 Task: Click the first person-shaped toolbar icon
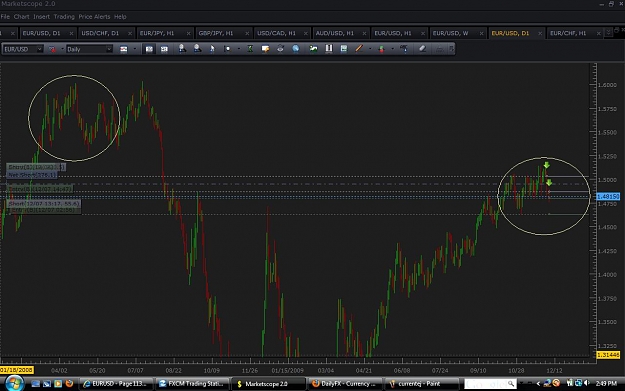pyautogui.click(x=182, y=49)
